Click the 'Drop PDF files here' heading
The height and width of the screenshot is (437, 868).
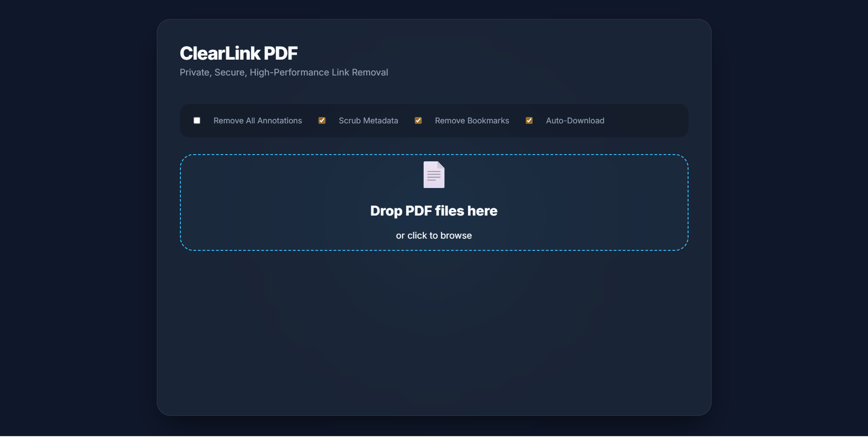point(434,211)
